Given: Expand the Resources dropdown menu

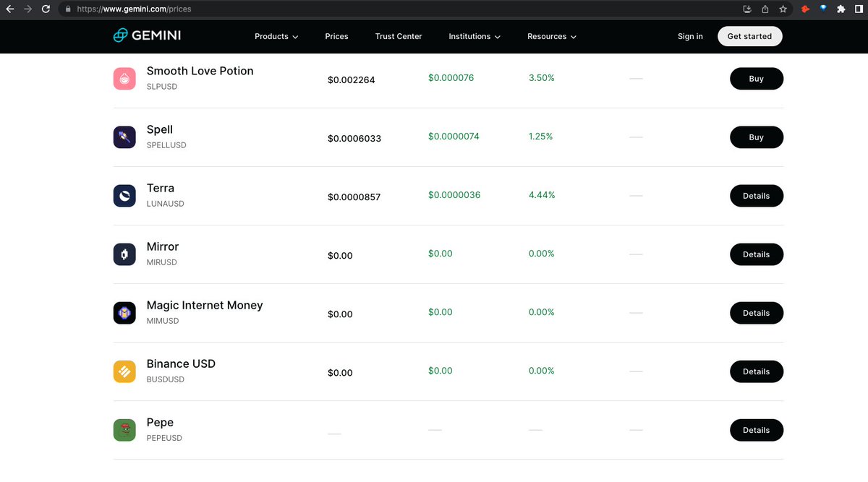Looking at the screenshot, I should 552,36.
